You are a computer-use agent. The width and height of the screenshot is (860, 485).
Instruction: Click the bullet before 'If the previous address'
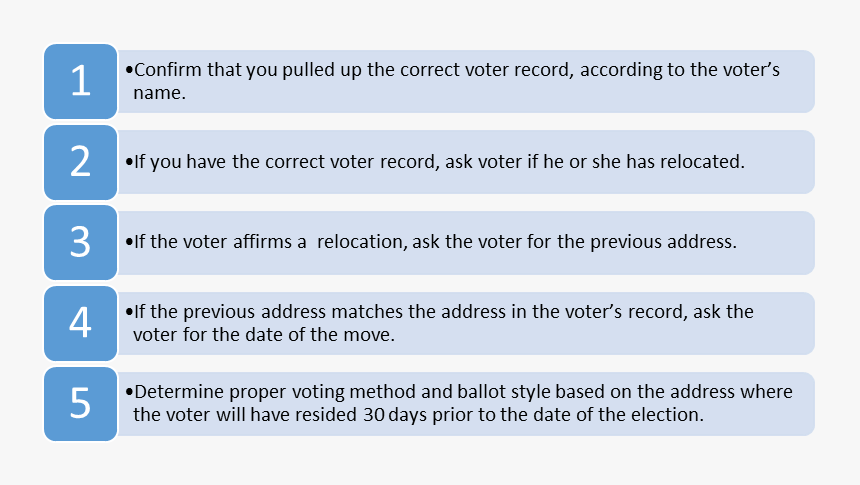point(129,312)
